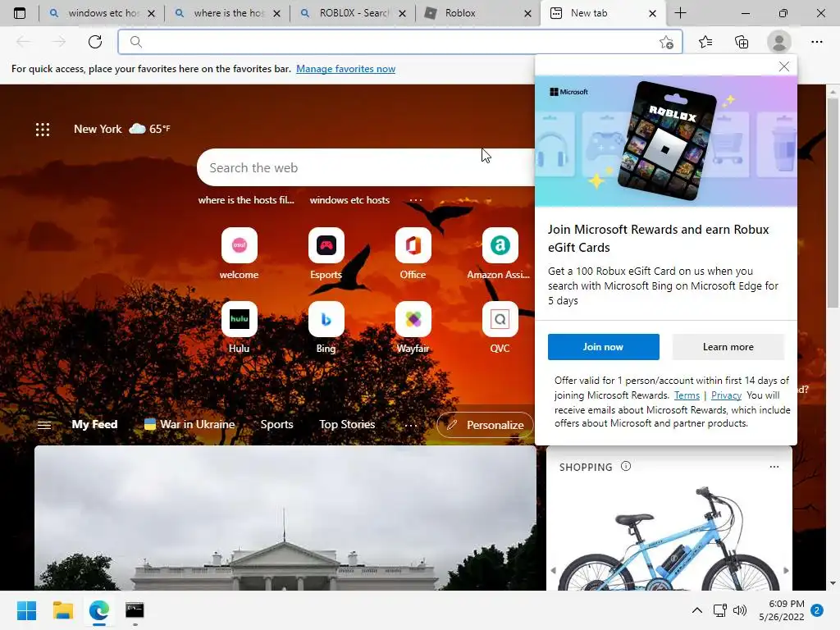
Task: Focus the browser address bar
Action: click(x=400, y=42)
